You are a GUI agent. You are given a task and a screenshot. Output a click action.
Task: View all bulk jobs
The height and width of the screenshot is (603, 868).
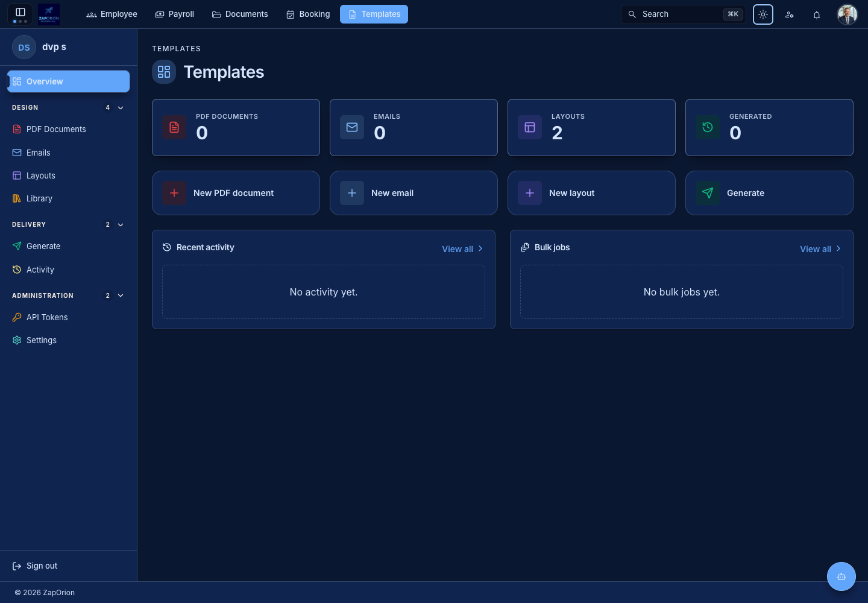[820, 249]
